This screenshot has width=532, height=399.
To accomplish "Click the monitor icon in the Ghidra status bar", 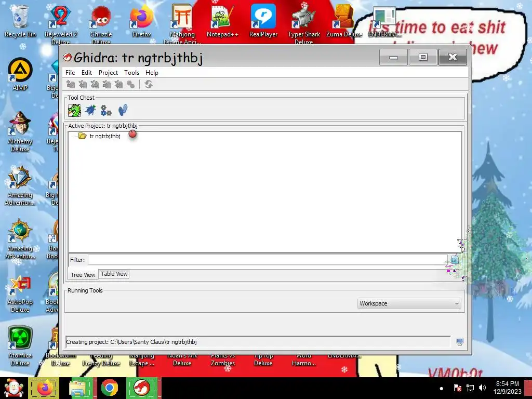I will pos(460,342).
